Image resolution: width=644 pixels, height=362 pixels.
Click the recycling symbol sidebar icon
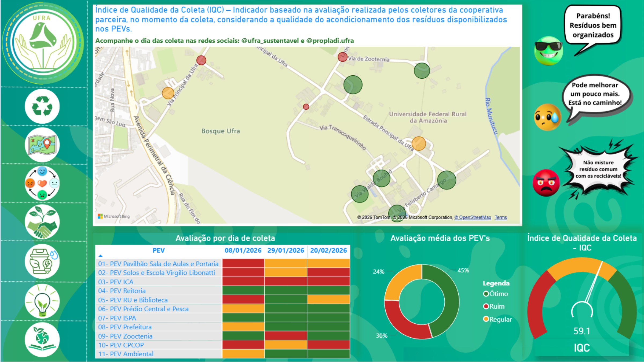(x=42, y=106)
